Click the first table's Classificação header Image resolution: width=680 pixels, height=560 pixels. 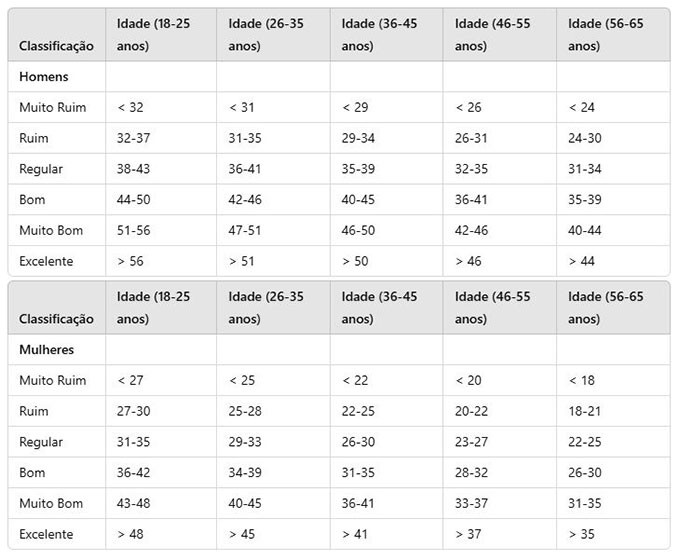tap(56, 46)
